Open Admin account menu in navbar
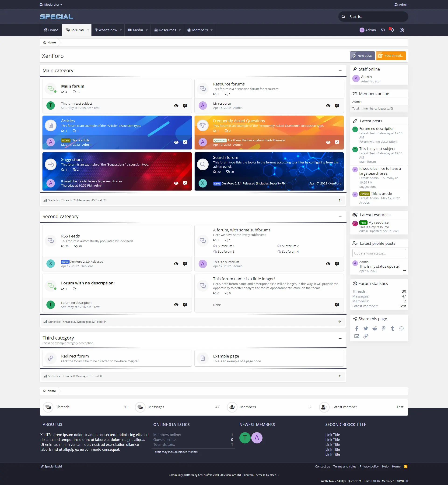Image resolution: width=448 pixels, height=485 pixels. pyautogui.click(x=368, y=30)
